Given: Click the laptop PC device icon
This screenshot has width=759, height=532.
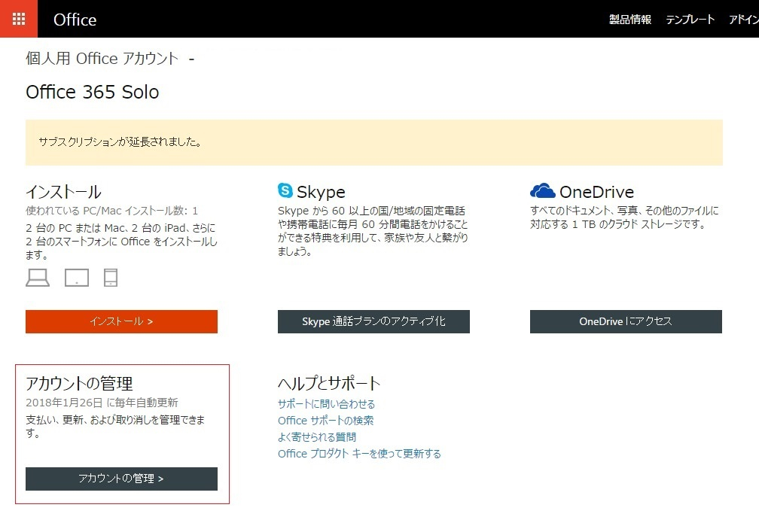Looking at the screenshot, I should (x=38, y=278).
